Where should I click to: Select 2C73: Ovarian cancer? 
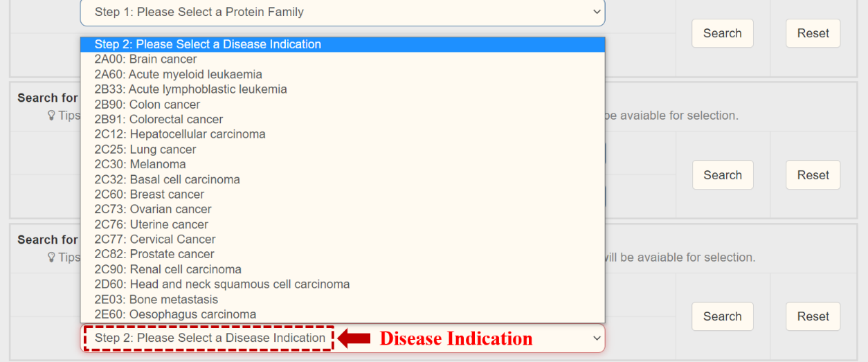(x=153, y=209)
